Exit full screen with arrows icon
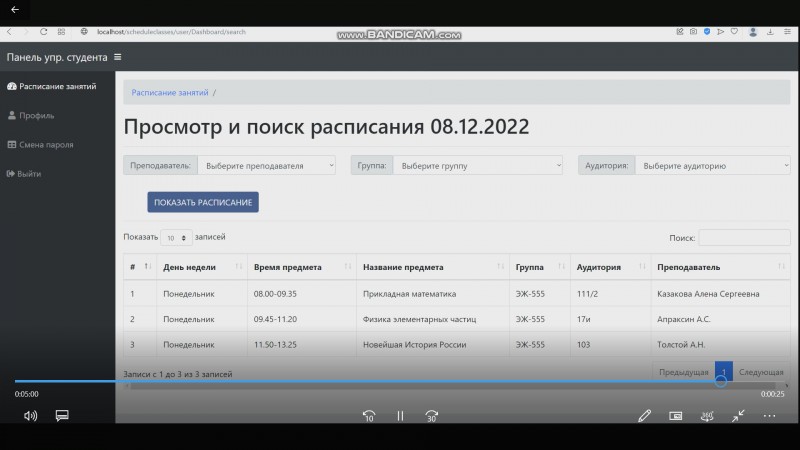The width and height of the screenshot is (800, 450). tap(738, 416)
